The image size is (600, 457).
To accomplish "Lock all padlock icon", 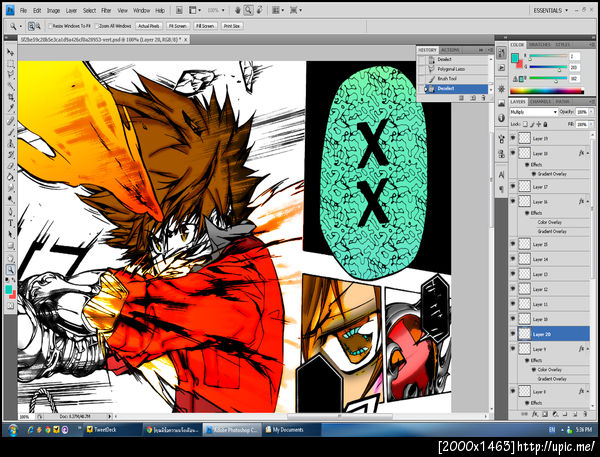I will point(545,124).
